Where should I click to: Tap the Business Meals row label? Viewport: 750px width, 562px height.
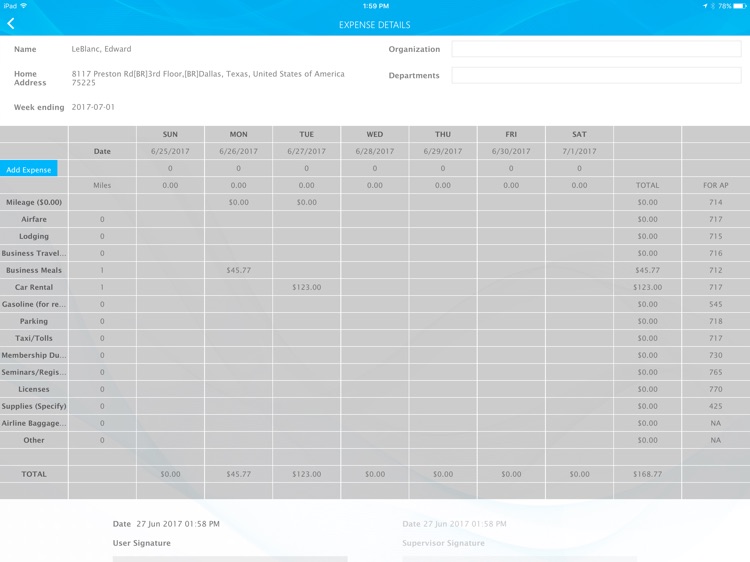point(34,270)
